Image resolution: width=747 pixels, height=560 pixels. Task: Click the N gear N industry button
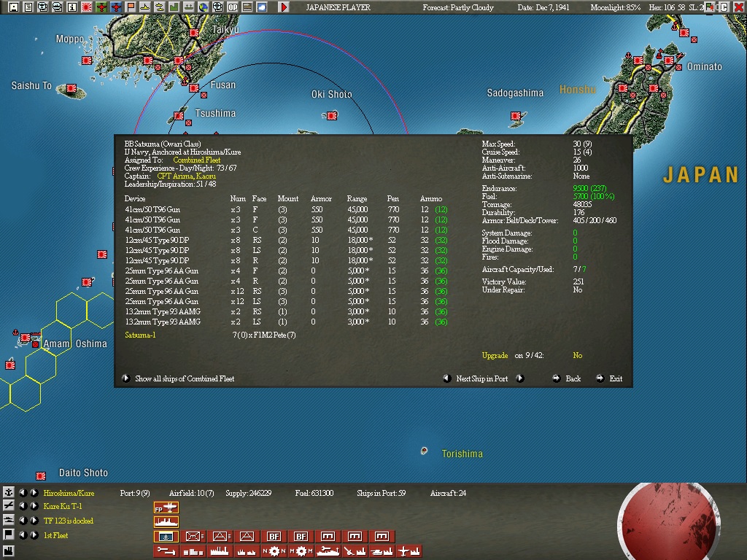point(274,551)
